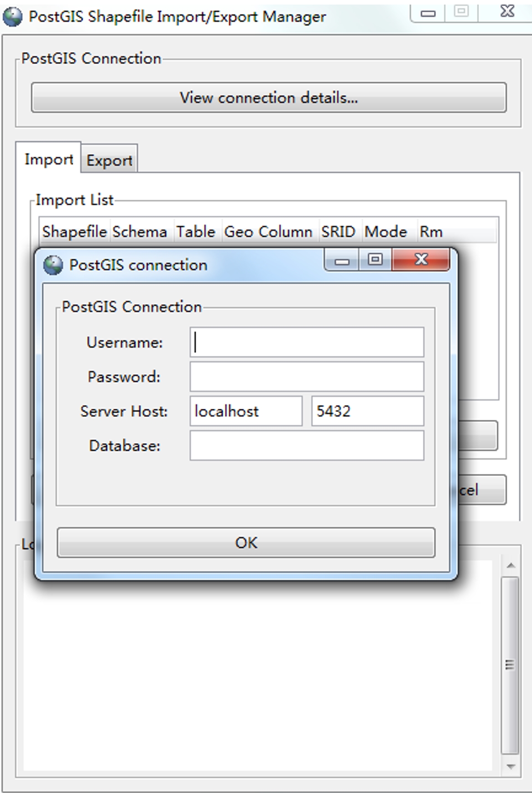Select the Database name field
The width and height of the screenshot is (532, 793).
coord(307,446)
